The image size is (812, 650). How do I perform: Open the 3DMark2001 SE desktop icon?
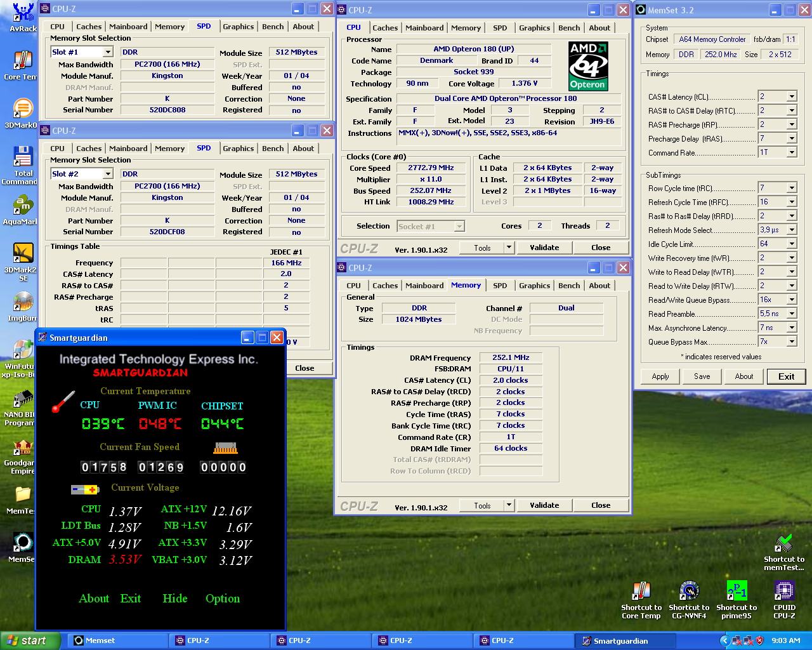22,262
